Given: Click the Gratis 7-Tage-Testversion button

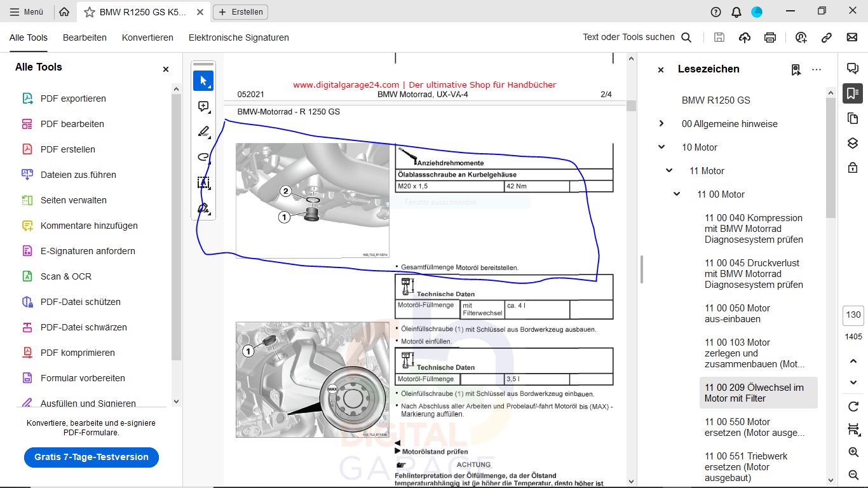Looking at the screenshot, I should coord(92,457).
